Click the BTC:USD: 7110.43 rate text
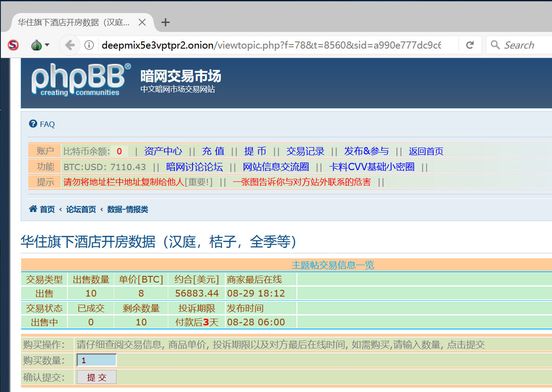Viewport: 552px width, 392px height. pos(105,167)
